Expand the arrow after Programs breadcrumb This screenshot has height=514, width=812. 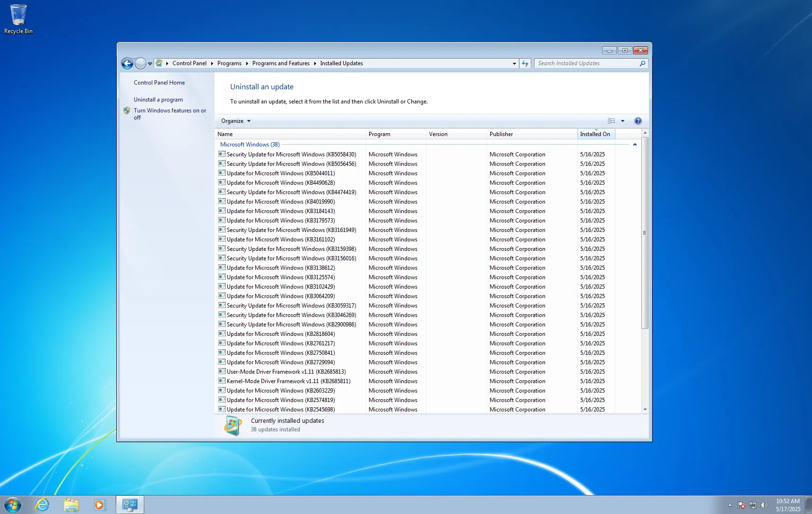click(x=247, y=63)
